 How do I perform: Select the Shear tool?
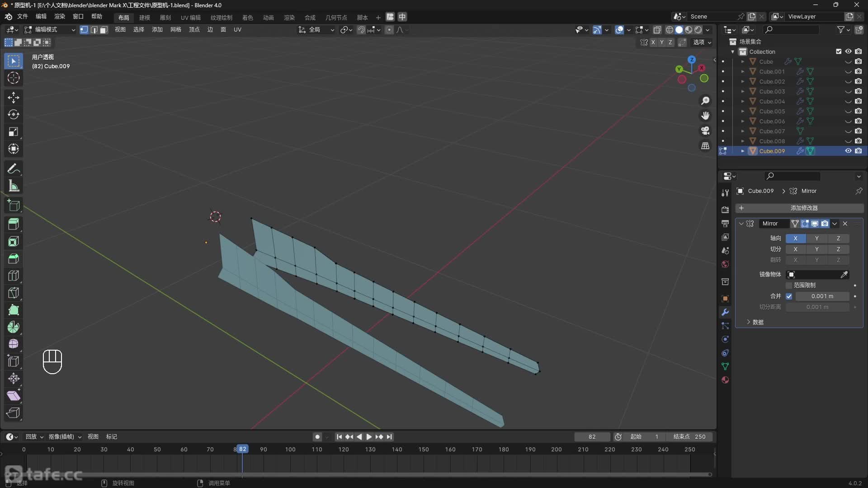coord(14,396)
